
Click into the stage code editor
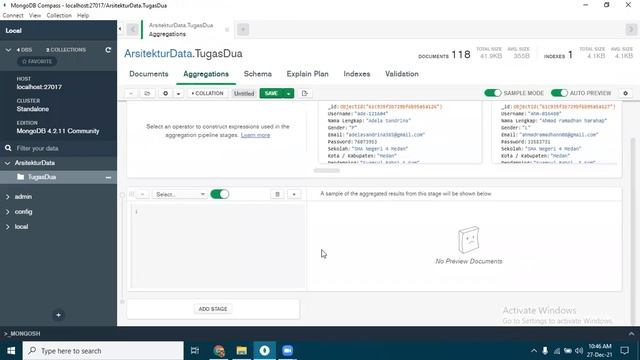tap(218, 247)
